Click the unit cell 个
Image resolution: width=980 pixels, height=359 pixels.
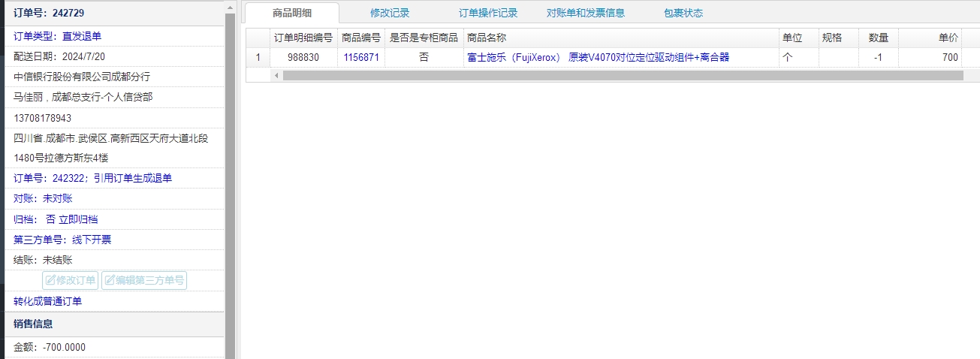click(x=798, y=57)
